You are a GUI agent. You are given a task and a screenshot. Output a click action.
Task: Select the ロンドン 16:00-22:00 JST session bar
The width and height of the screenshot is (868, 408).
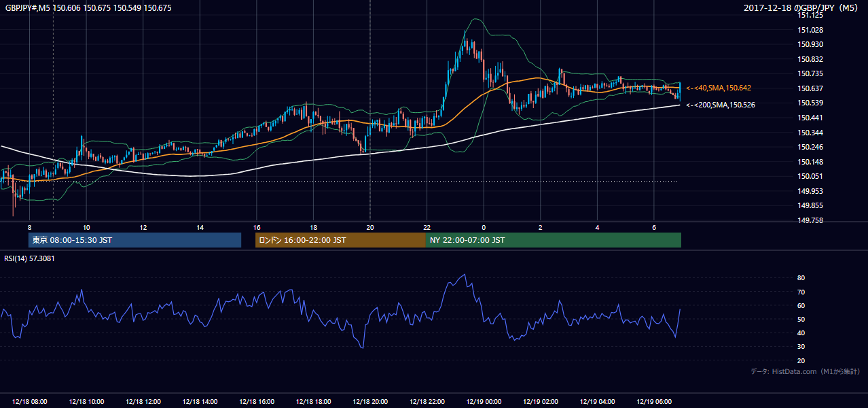340,240
